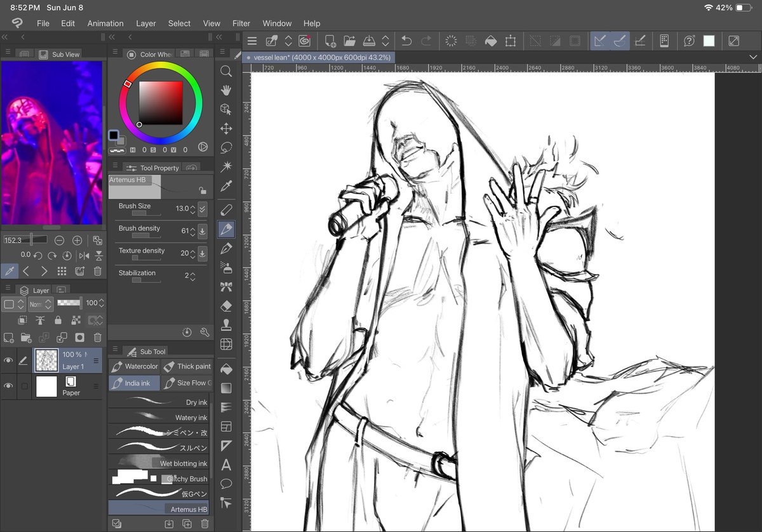Open the Brush density options dropdown
The image size is (762, 532).
click(x=202, y=230)
